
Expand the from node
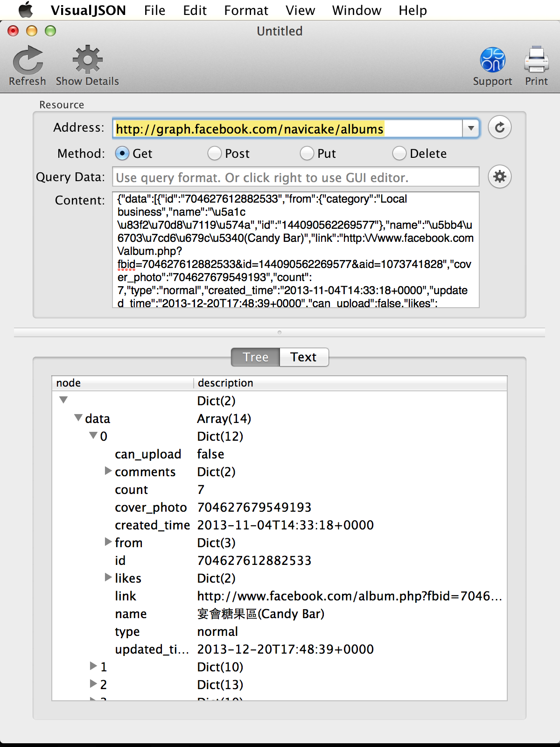(x=108, y=542)
